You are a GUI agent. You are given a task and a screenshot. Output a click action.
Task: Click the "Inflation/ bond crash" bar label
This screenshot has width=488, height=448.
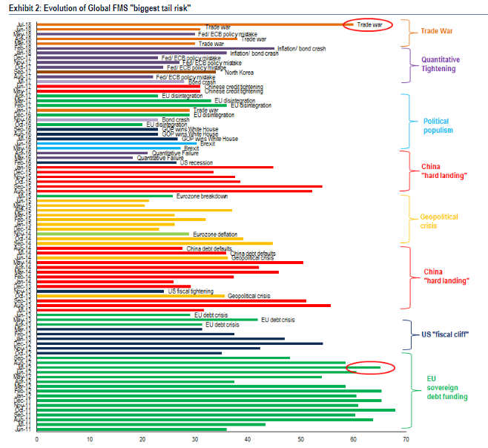[x=254, y=53]
